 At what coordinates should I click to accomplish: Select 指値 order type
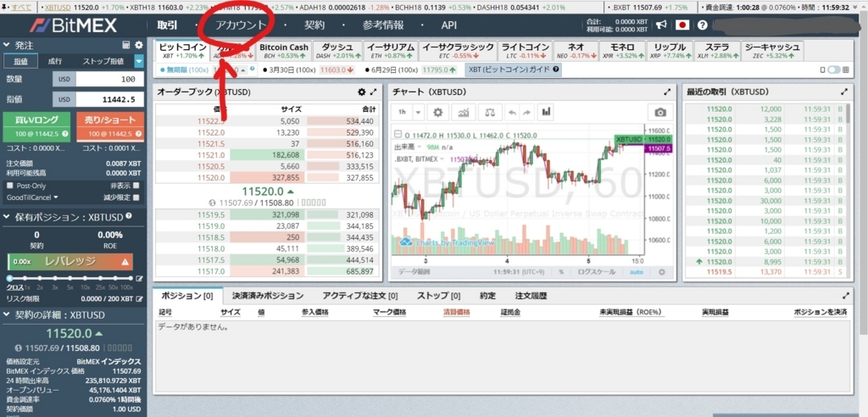21,61
